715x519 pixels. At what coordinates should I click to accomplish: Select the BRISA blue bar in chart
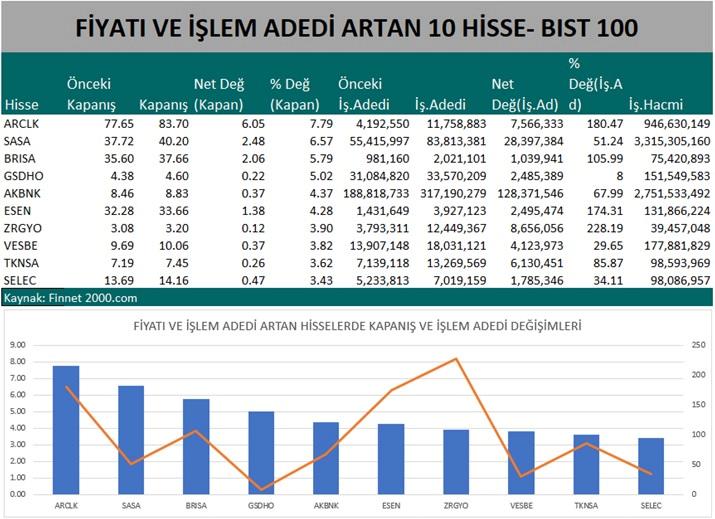tap(196, 446)
